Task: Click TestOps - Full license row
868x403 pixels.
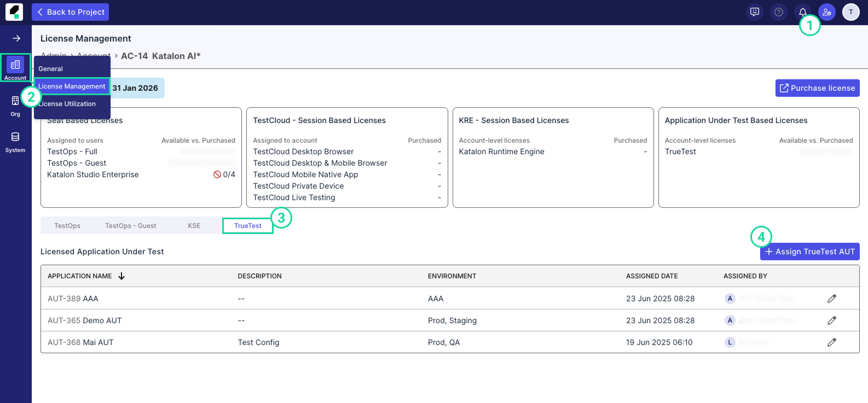Action: 141,151
